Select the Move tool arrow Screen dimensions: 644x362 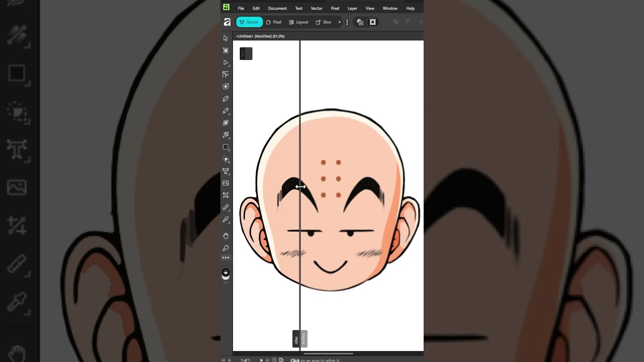tap(225, 38)
